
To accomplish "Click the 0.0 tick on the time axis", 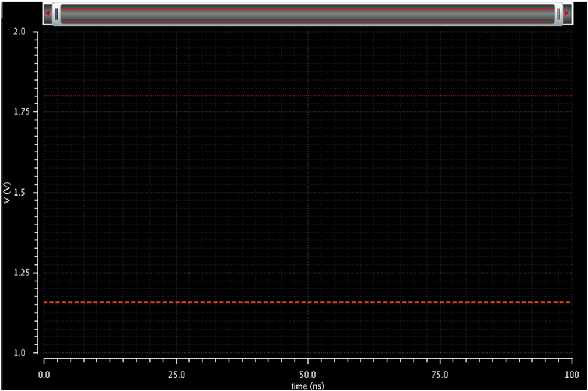I will [x=44, y=373].
